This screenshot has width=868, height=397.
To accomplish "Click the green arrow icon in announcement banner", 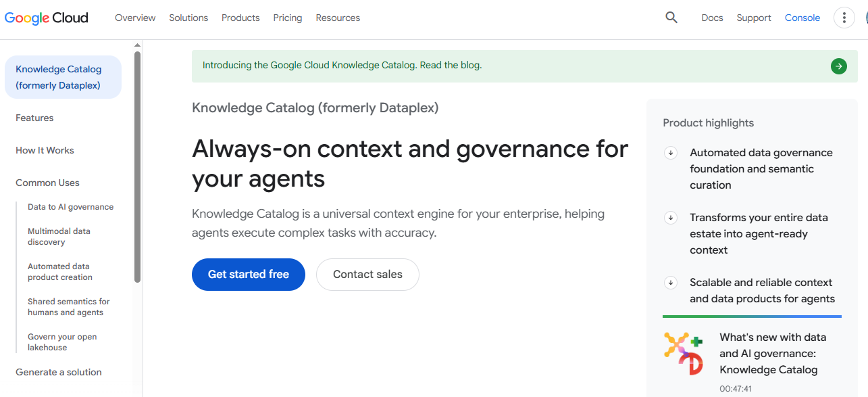I will (838, 66).
